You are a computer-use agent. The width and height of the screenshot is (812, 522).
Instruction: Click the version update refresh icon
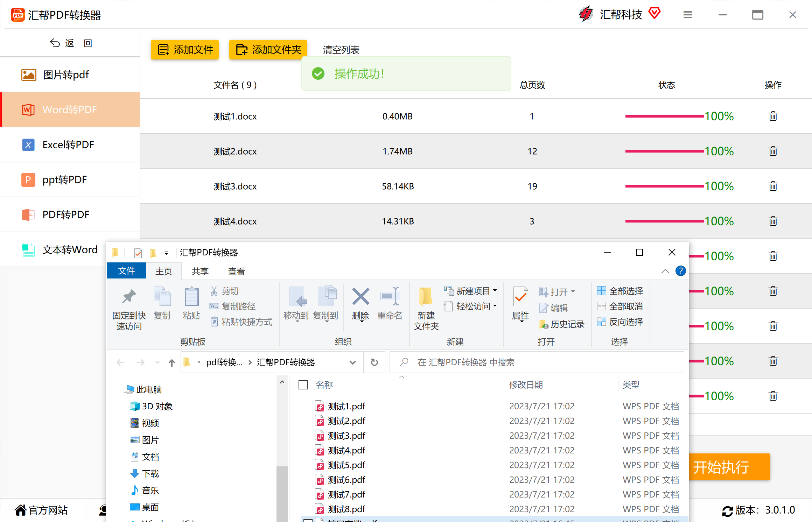click(727, 511)
